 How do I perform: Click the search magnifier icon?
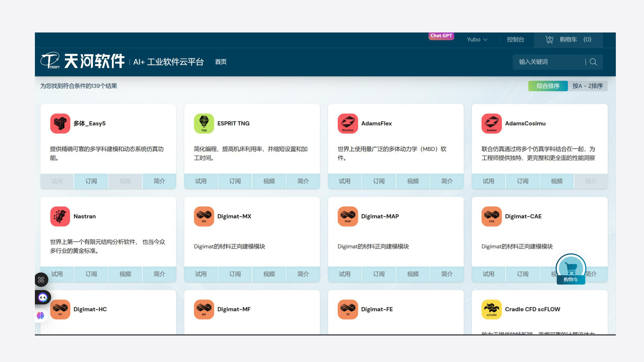click(x=593, y=62)
